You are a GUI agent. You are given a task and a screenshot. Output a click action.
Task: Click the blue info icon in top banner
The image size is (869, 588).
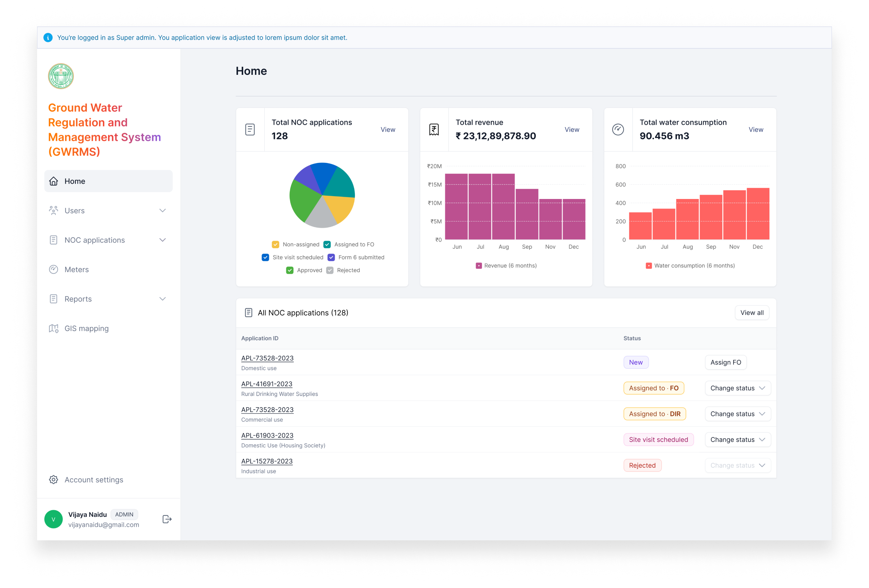click(x=48, y=38)
